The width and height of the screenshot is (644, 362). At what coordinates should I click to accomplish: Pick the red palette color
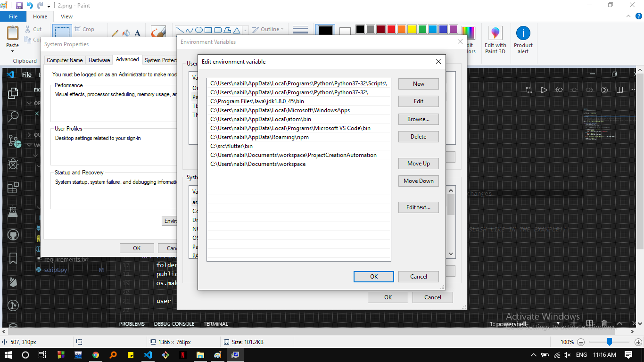click(391, 29)
